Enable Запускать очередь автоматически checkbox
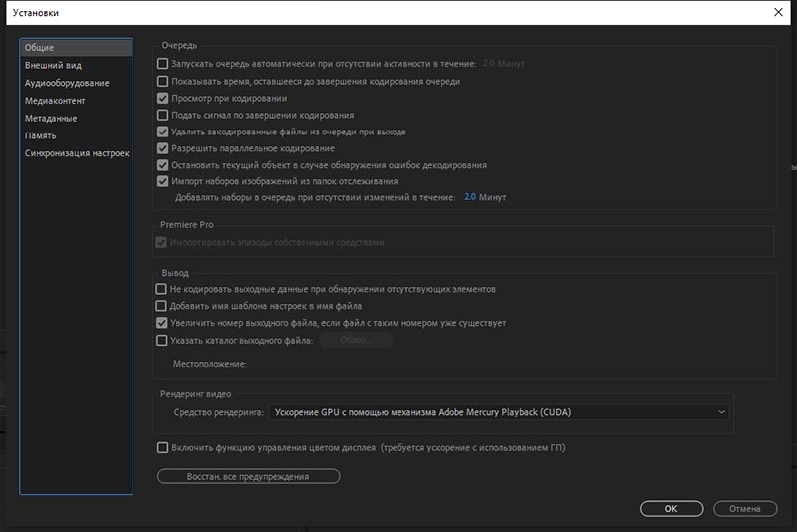This screenshot has width=797, height=532. pos(163,64)
